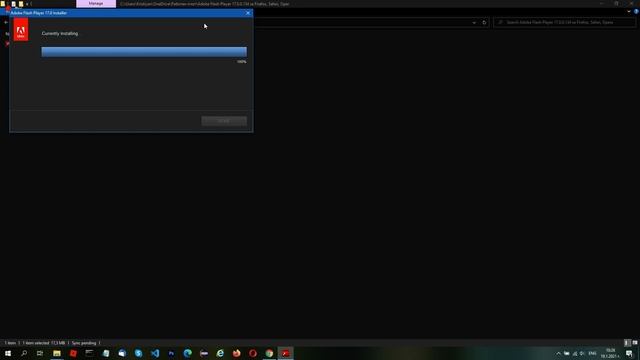Close the Adobe Flash Player installer dialog

(248, 13)
